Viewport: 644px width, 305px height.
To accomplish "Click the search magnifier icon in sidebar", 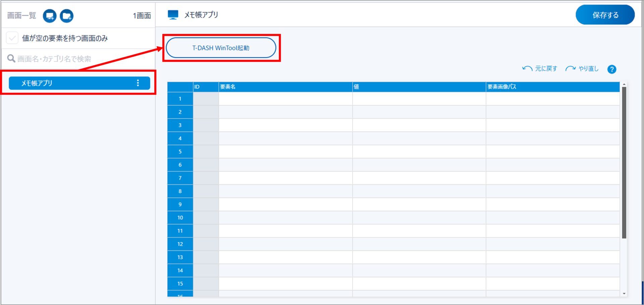I will tap(11, 59).
